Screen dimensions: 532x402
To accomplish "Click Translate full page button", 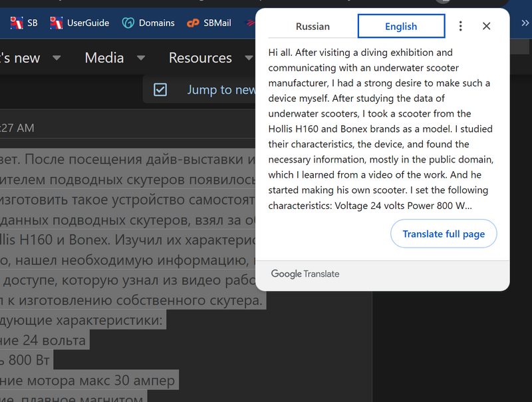I will (x=444, y=234).
